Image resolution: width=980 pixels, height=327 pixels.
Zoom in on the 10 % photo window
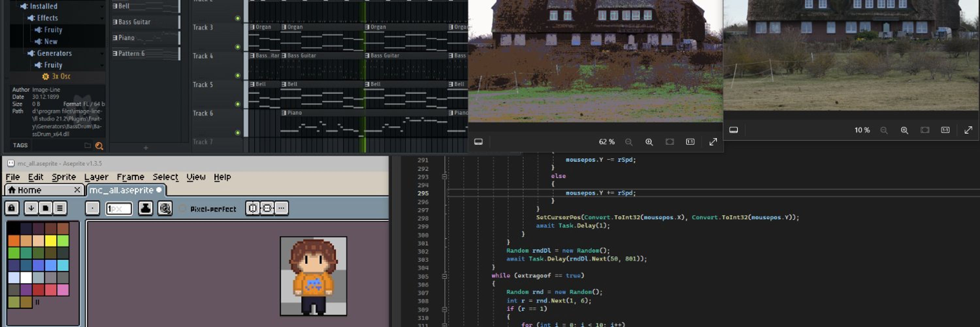[x=904, y=130]
